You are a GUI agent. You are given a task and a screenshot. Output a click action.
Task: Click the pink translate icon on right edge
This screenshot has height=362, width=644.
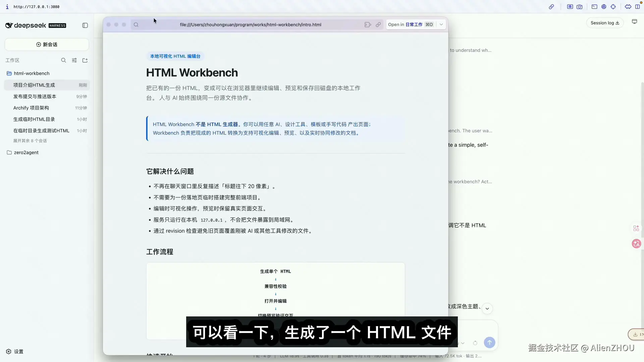click(x=636, y=244)
